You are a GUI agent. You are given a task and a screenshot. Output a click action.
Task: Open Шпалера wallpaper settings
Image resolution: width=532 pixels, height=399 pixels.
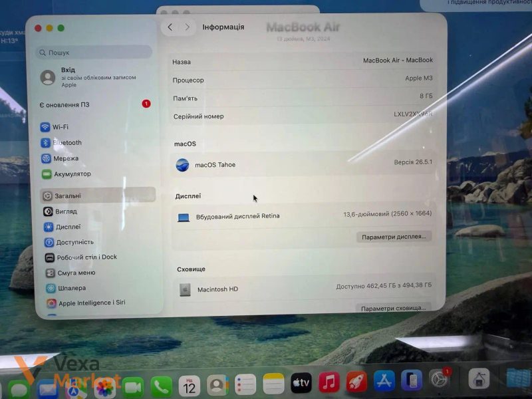click(x=66, y=288)
